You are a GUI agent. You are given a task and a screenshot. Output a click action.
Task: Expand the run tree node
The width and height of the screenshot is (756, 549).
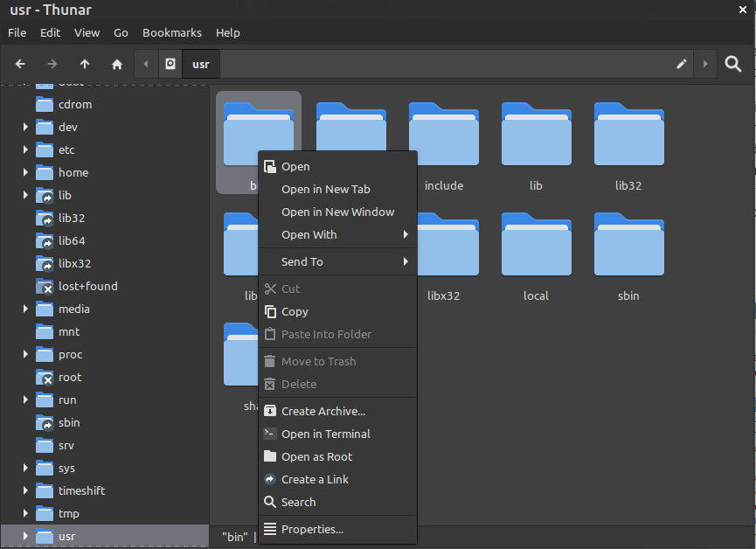(25, 400)
